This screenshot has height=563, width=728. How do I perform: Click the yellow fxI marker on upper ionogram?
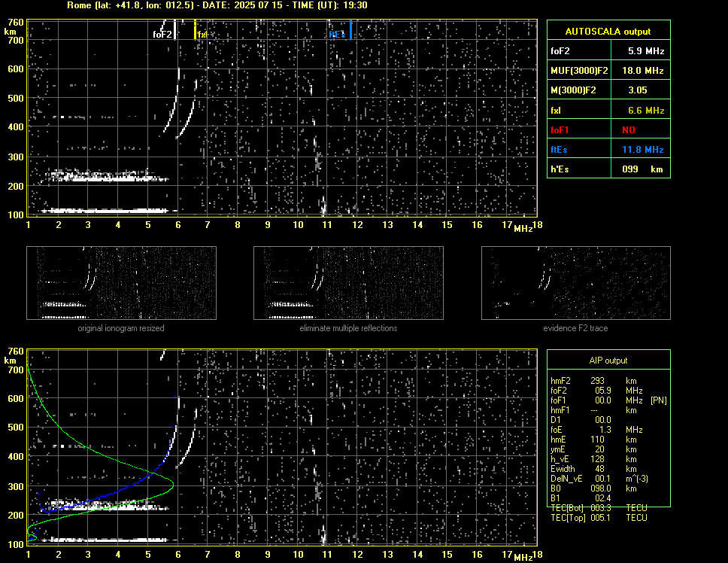tap(195, 30)
